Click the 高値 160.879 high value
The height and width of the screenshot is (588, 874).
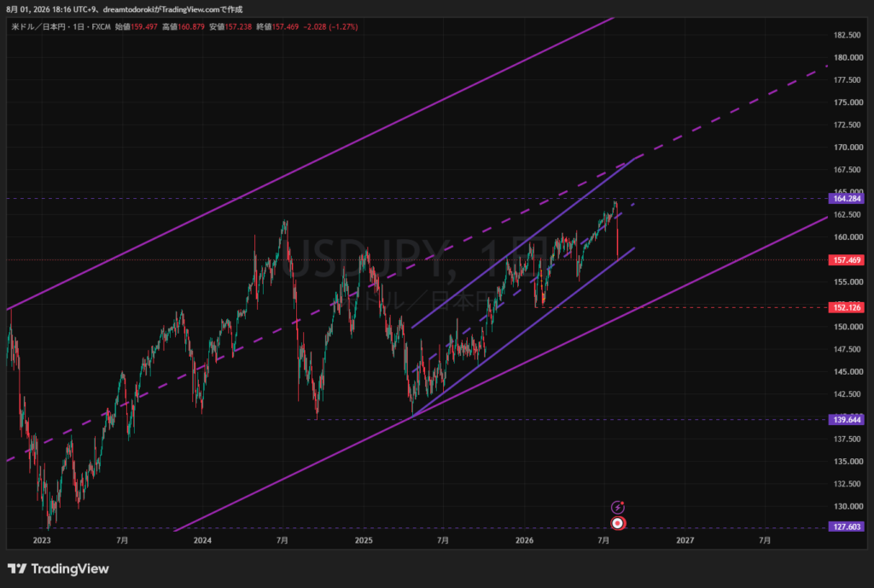184,26
